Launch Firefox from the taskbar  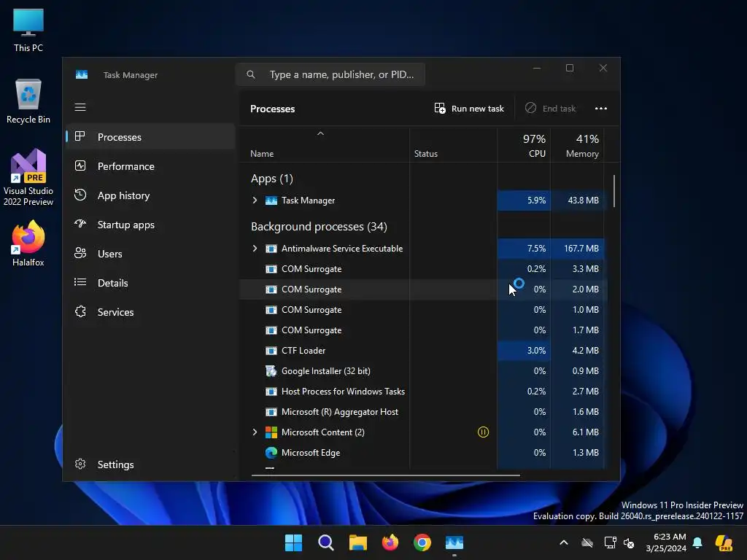(390, 542)
